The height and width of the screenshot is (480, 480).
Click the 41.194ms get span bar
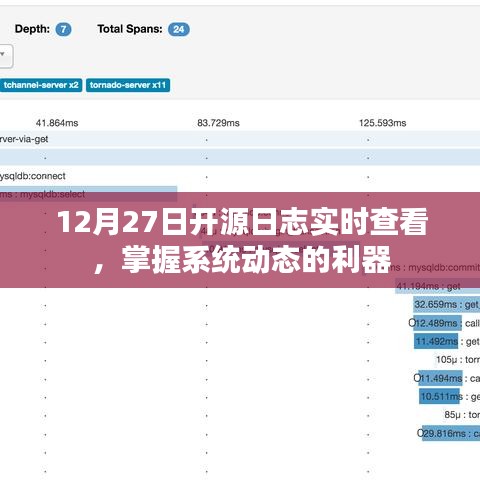[437, 286]
